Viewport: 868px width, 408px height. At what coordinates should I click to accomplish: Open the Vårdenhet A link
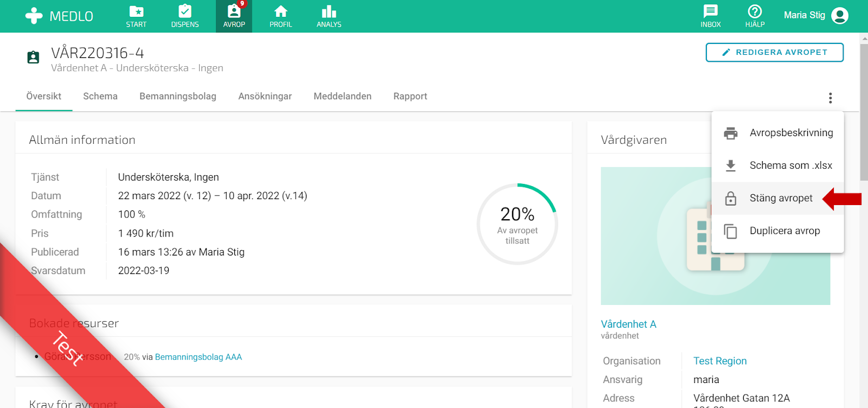pos(629,324)
